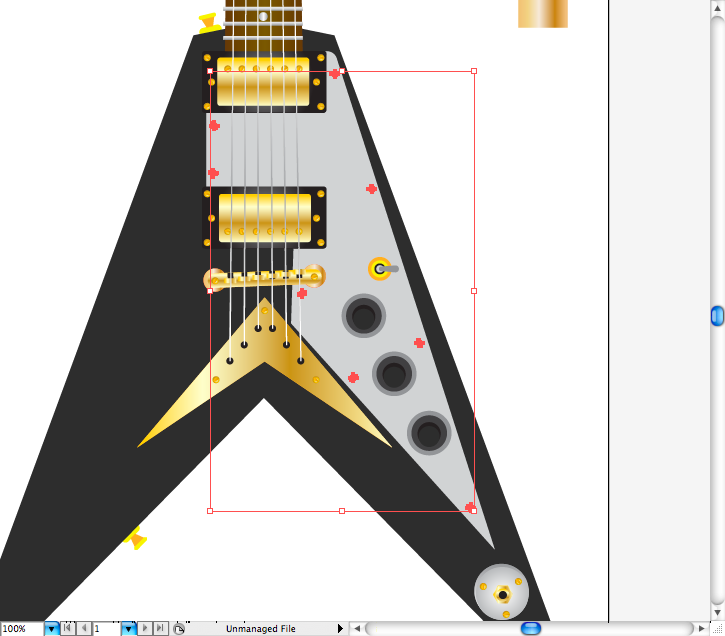725x636 pixels.
Task: Select the gold gradient rectangle swatch
Action: (x=543, y=13)
